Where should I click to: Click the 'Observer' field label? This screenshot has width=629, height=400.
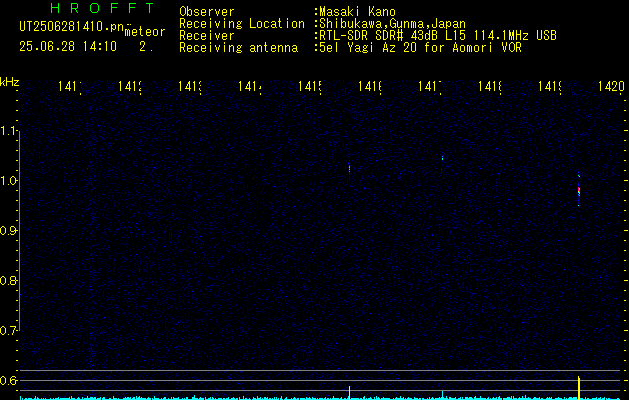(207, 12)
